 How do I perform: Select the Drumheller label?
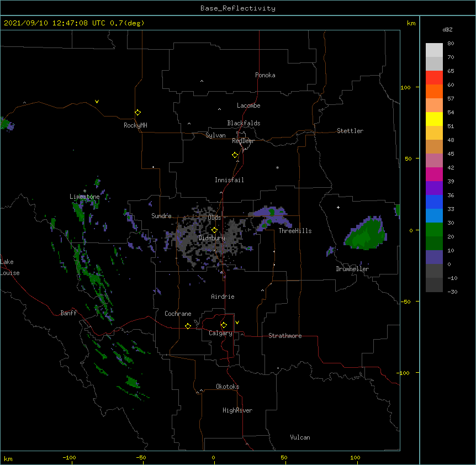tap(352, 269)
